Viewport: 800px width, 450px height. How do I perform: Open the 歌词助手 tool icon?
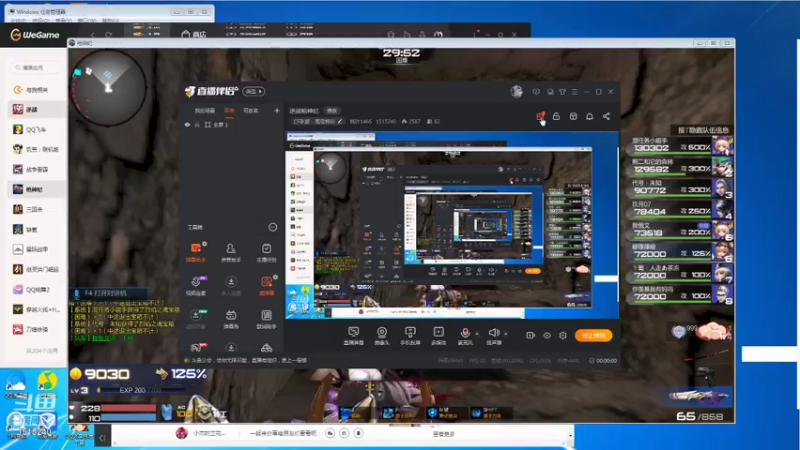coord(266,319)
